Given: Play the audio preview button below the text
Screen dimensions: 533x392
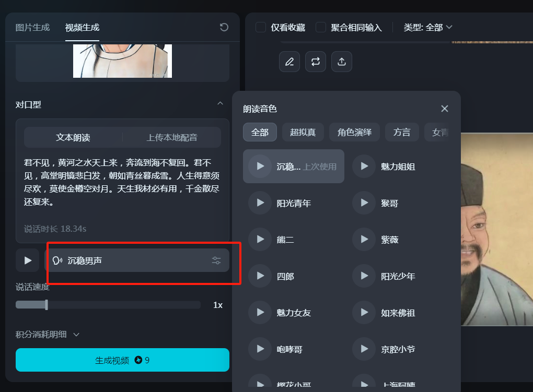Looking at the screenshot, I should click(x=27, y=260).
